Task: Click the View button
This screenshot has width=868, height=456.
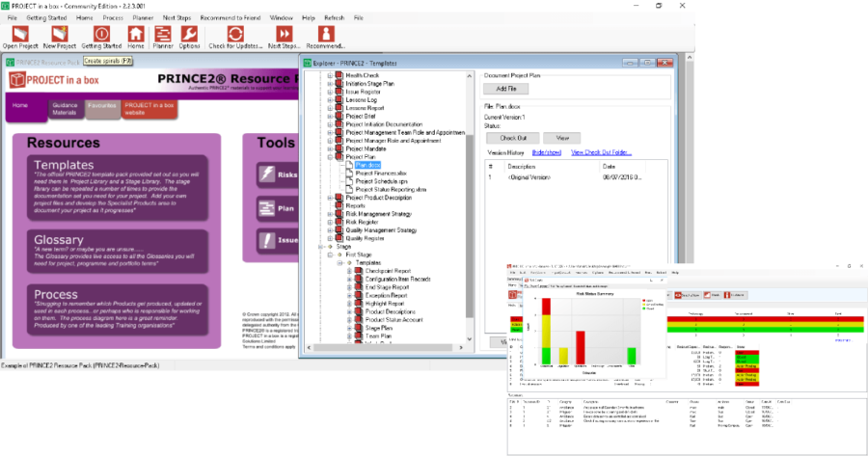Action: pos(562,138)
